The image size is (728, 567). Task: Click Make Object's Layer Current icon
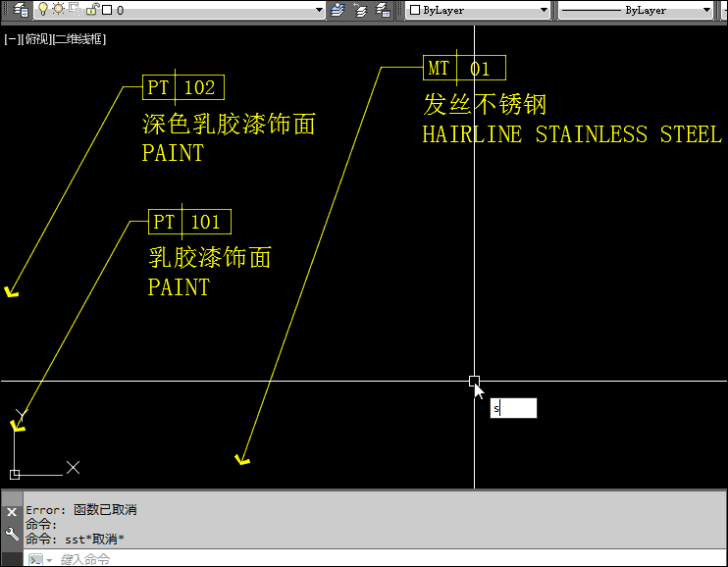click(338, 10)
